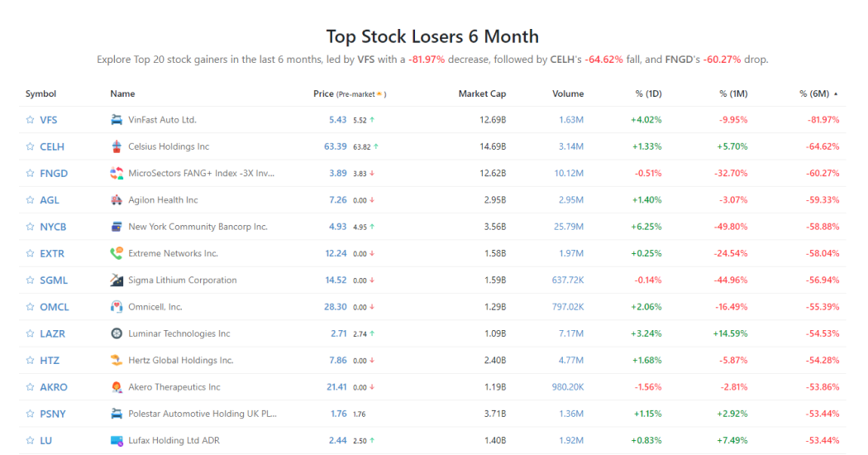Sort table by Name column header

122,93
